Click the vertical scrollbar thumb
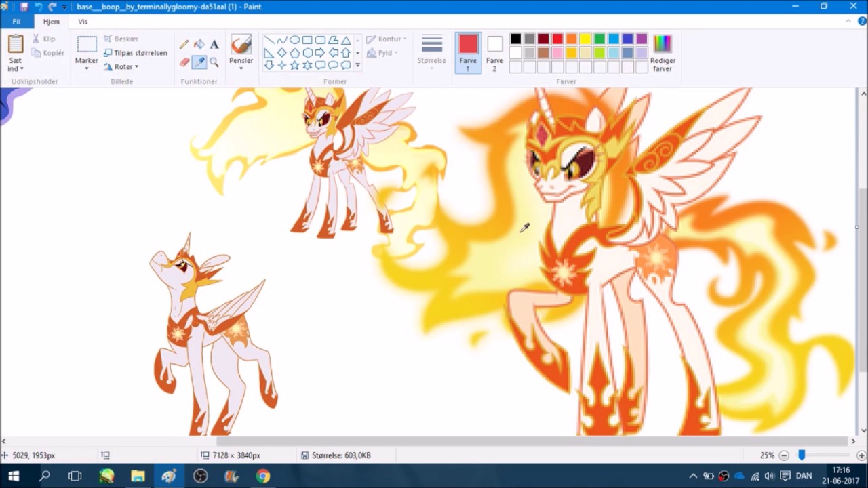868x488 pixels. (863, 281)
